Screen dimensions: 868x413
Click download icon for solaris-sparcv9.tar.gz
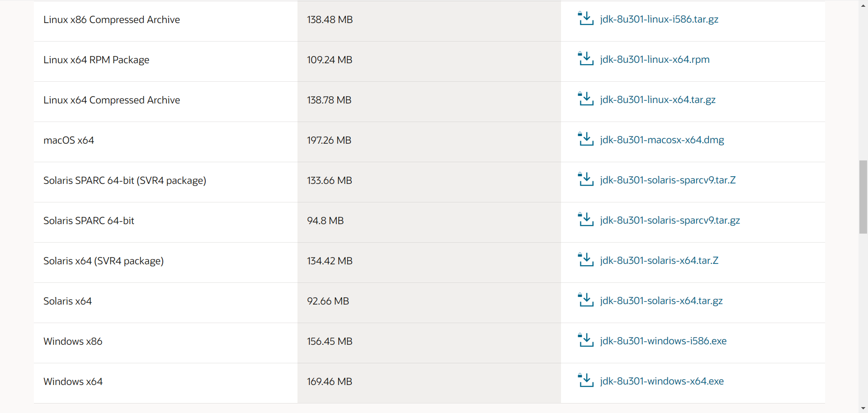585,220
